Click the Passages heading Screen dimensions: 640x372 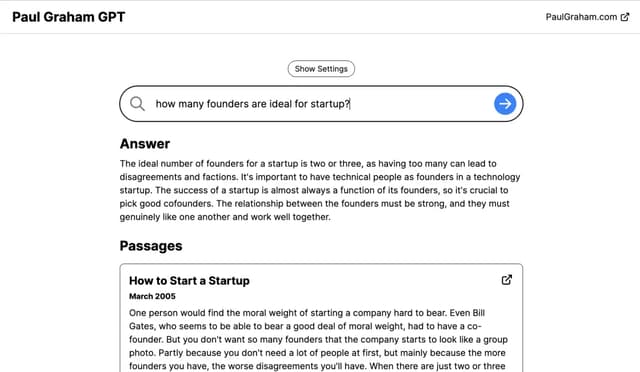[151, 246]
